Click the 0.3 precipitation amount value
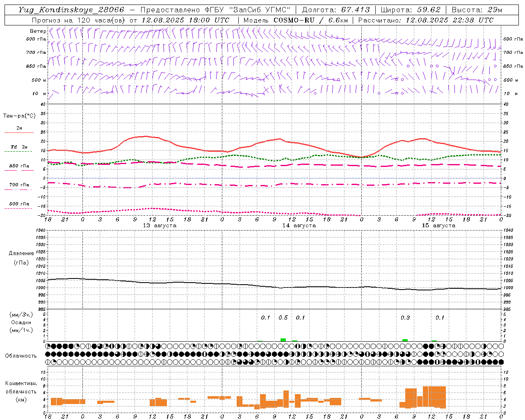This screenshot has height=420, width=525. [x=405, y=317]
